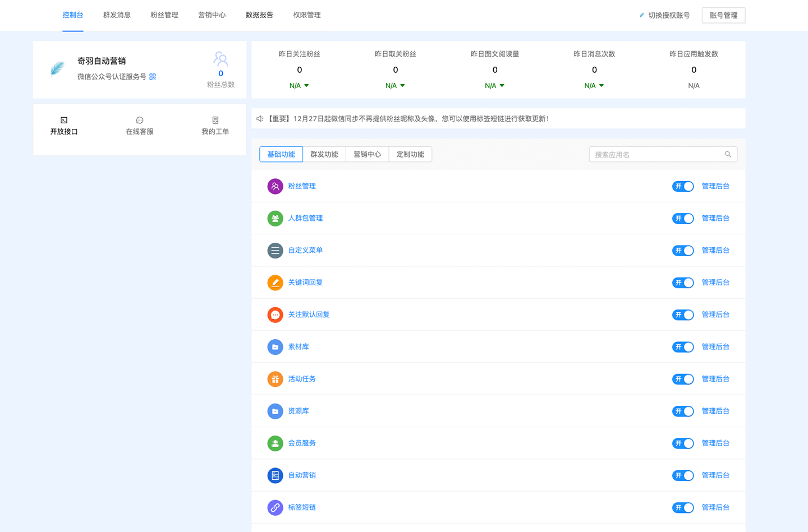Viewport: 808px width, 532px height.
Task: Click the N/A arrow under 昨日关注粉丝
Action: point(306,86)
